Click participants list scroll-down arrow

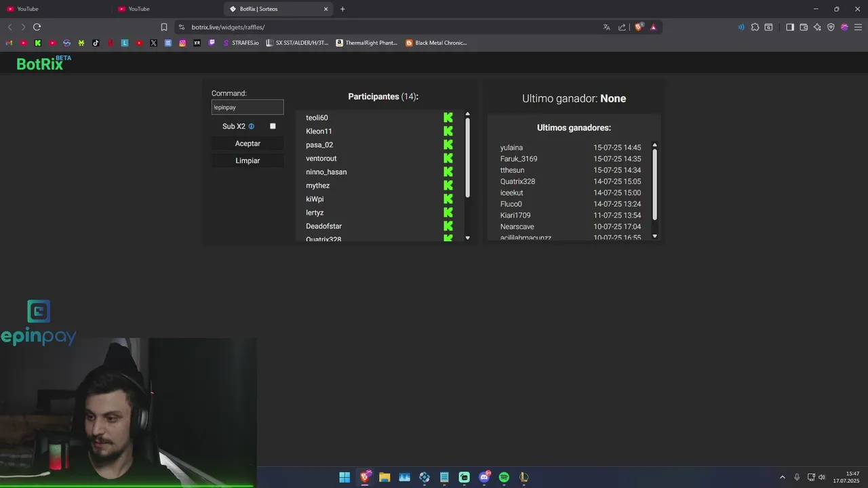point(467,238)
